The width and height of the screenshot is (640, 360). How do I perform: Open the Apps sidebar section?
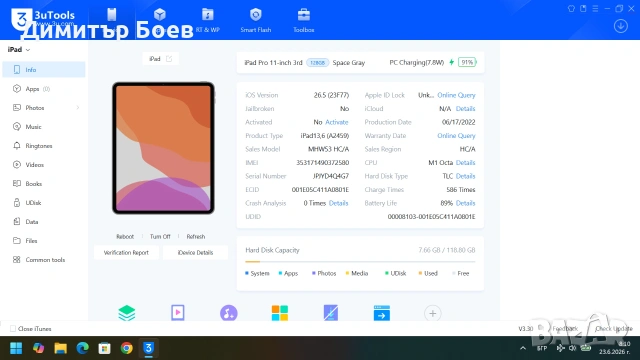pos(44,89)
